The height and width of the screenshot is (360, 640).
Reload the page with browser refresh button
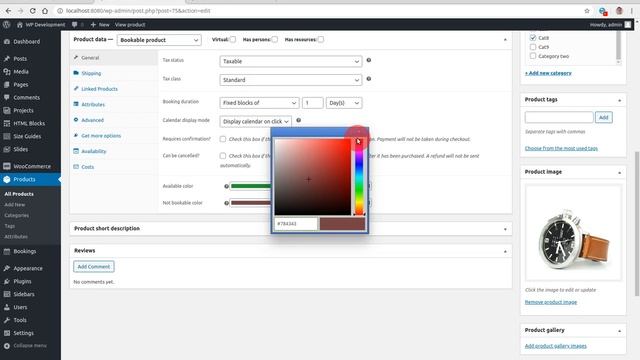(x=33, y=11)
